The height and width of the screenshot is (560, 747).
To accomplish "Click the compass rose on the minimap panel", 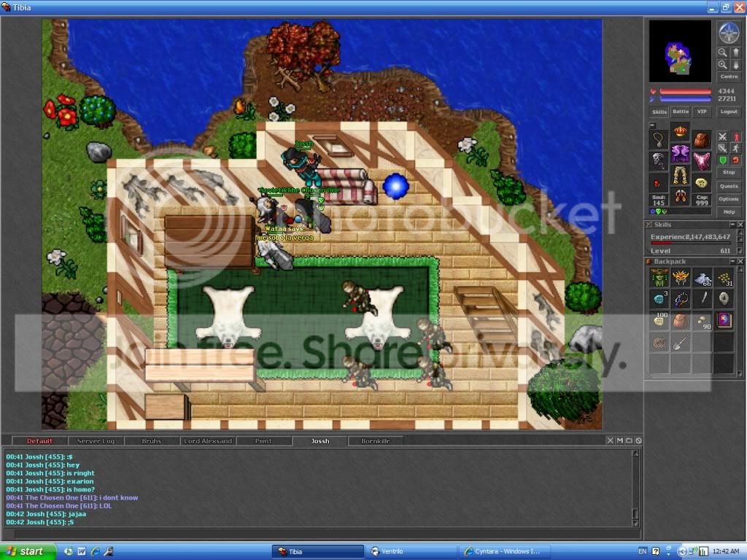I will [x=729, y=33].
